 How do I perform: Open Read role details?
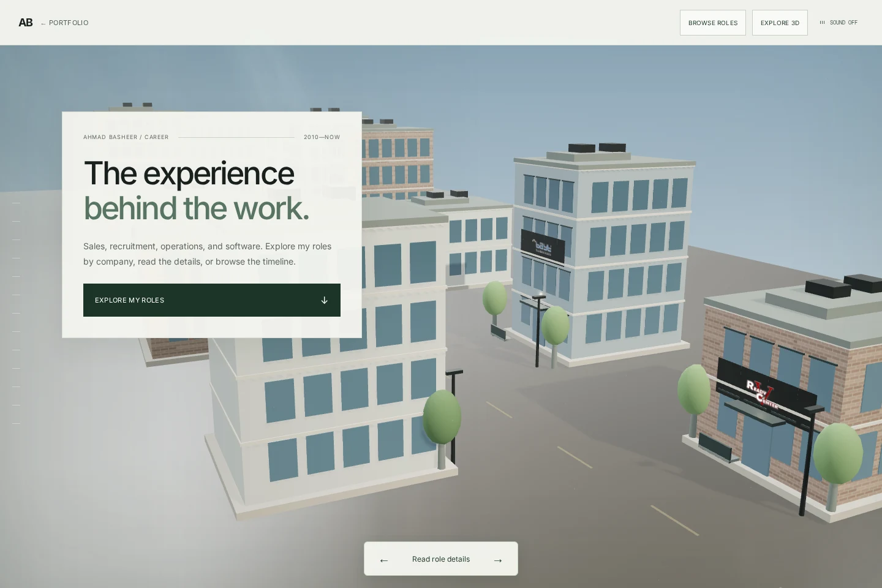click(441, 559)
